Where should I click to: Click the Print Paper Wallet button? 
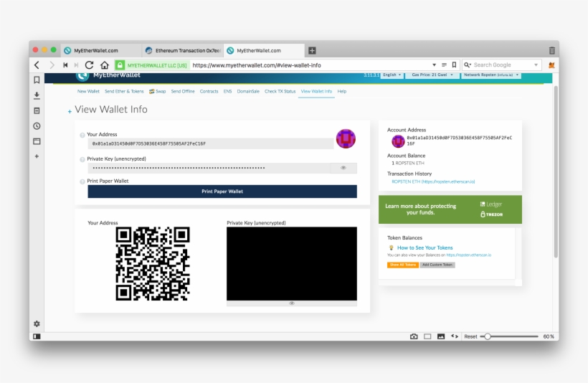pos(222,191)
